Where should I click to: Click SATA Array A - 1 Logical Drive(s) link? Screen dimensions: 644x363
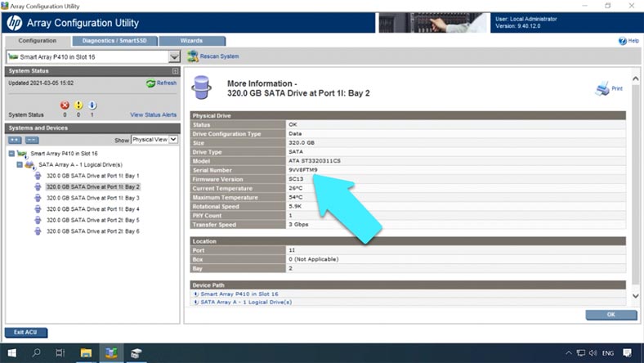pyautogui.click(x=246, y=302)
